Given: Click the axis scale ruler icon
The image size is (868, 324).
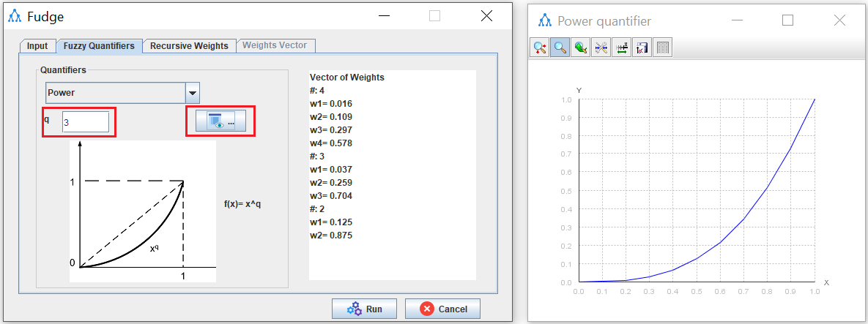Looking at the screenshot, I should (x=622, y=48).
